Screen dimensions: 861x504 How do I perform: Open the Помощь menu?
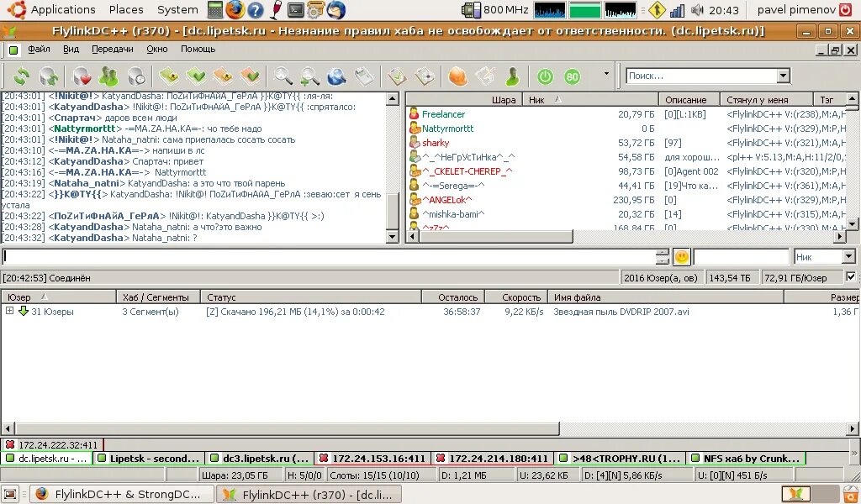[x=198, y=49]
